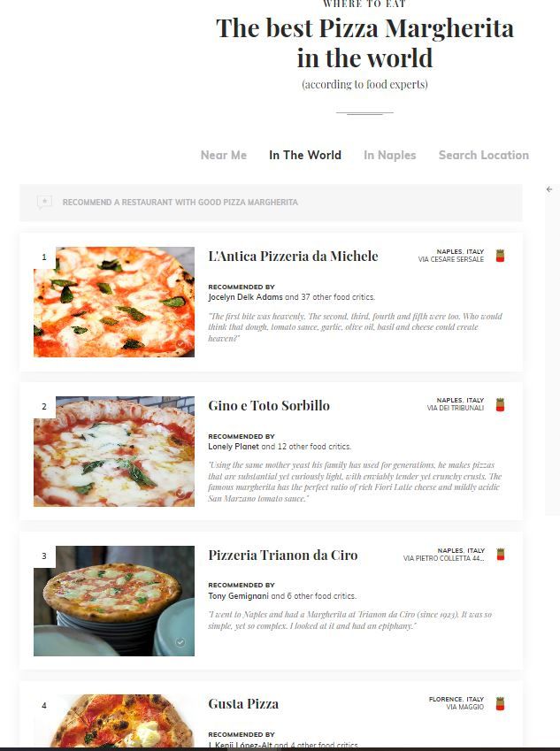Click the left arrow icon on the right panel
560x751 pixels.
click(549, 189)
